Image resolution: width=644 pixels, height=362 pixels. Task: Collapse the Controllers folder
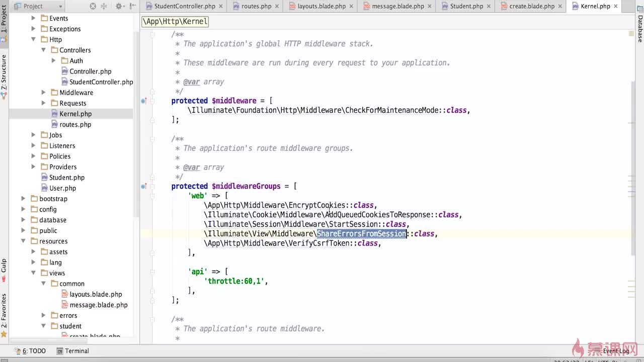pos(43,50)
